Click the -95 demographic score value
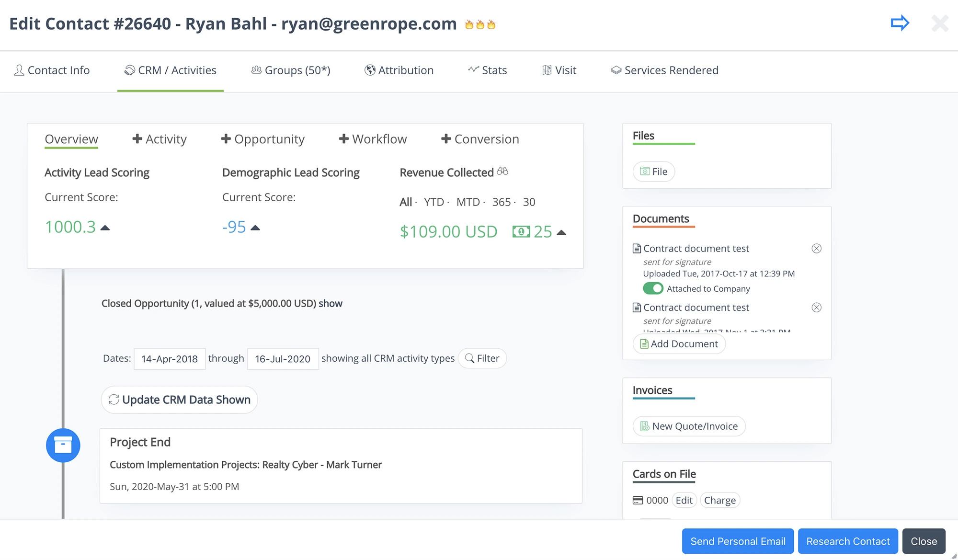Viewport: 958px width, 560px height. 234,227
